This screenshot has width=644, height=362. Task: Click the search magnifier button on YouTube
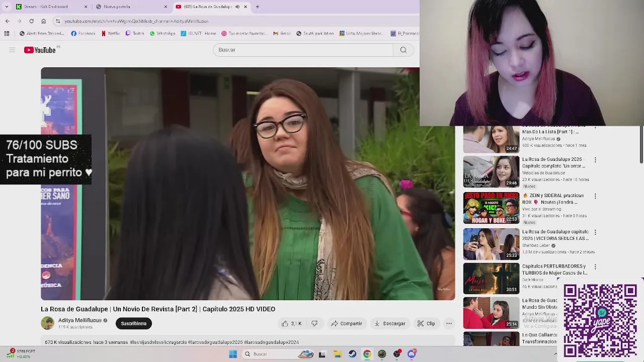click(x=403, y=50)
